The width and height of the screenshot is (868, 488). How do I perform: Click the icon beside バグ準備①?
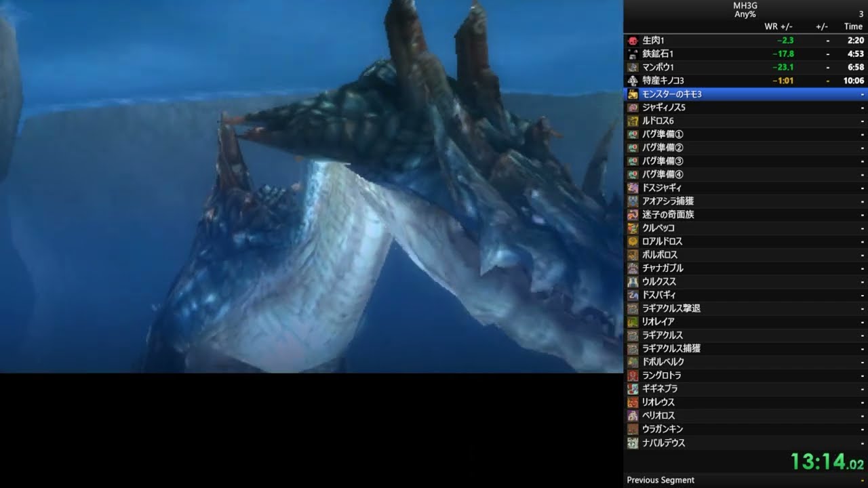[633, 134]
